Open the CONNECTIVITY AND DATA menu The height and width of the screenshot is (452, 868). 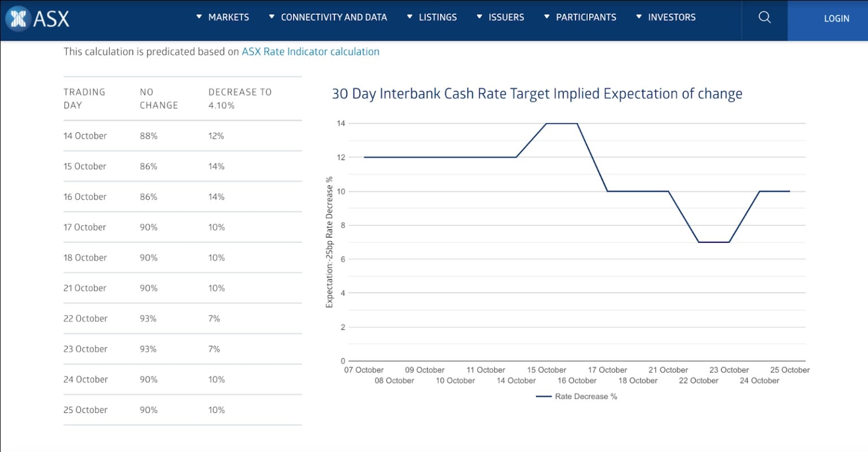(x=334, y=18)
